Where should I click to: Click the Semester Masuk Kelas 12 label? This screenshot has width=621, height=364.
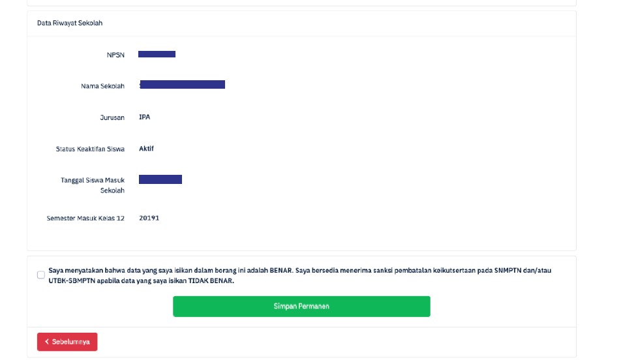click(x=85, y=219)
